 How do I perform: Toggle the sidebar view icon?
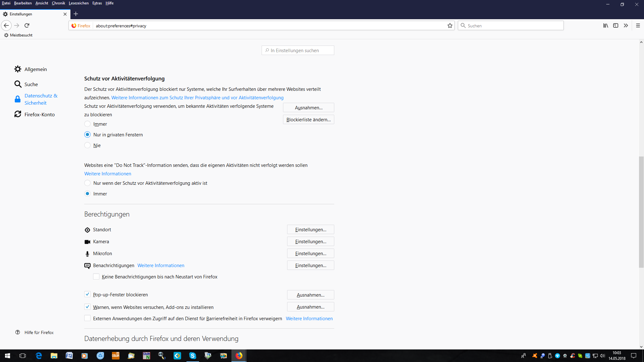pyautogui.click(x=616, y=26)
